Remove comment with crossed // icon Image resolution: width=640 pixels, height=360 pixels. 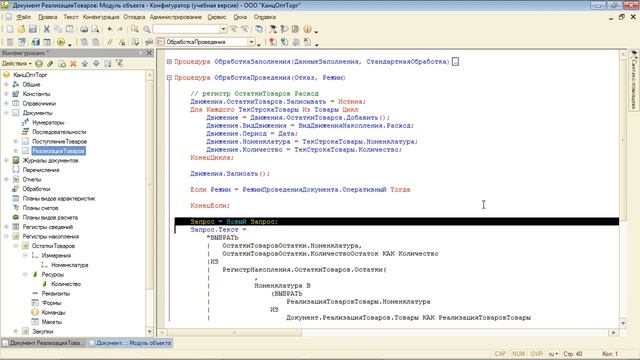pyautogui.click(x=122, y=42)
